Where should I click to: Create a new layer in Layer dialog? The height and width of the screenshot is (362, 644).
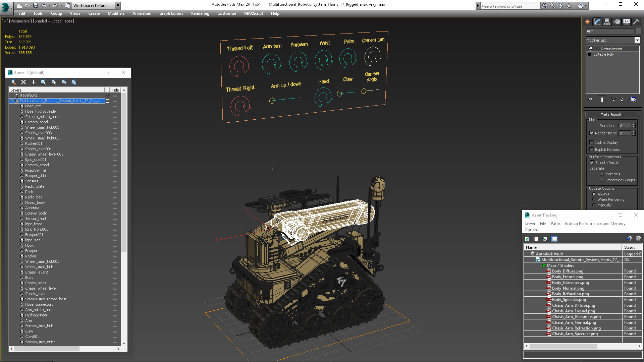(x=13, y=82)
